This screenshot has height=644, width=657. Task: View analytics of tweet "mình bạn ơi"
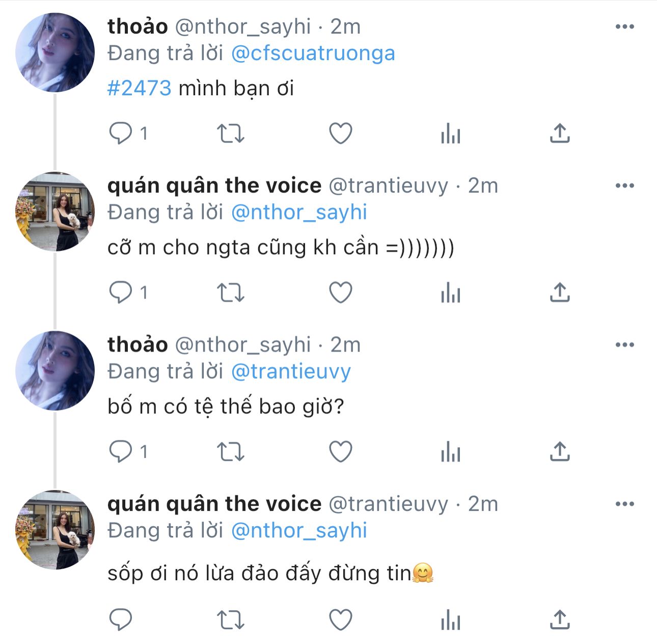coord(450,133)
